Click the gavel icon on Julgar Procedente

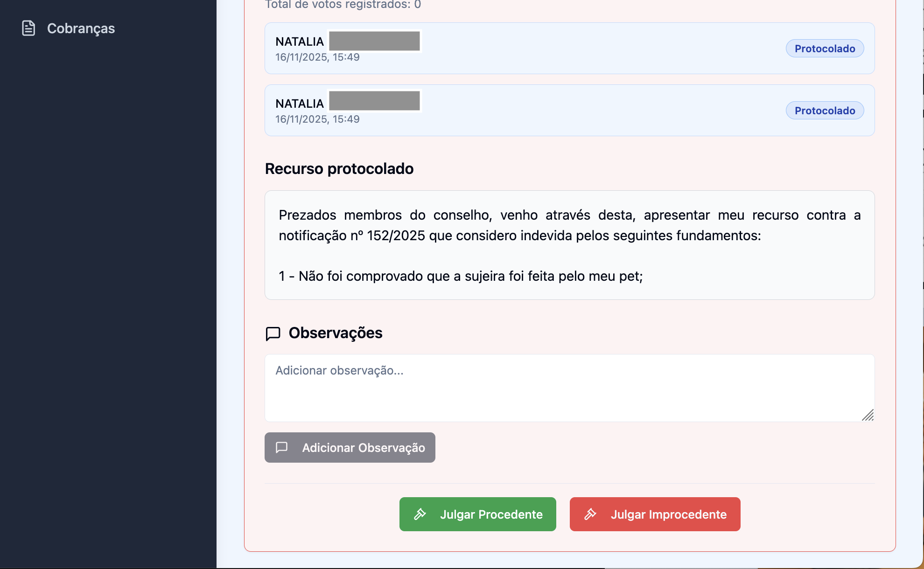(420, 514)
